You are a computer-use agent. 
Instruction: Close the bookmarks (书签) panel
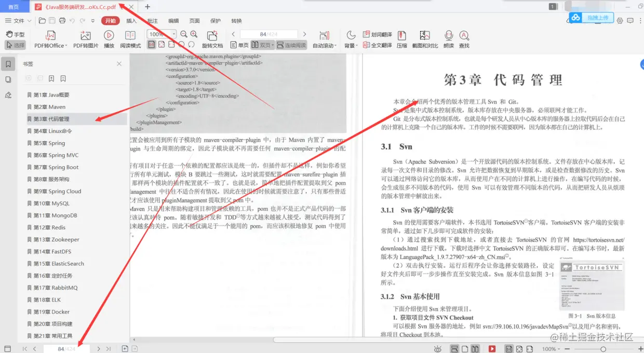[119, 64]
